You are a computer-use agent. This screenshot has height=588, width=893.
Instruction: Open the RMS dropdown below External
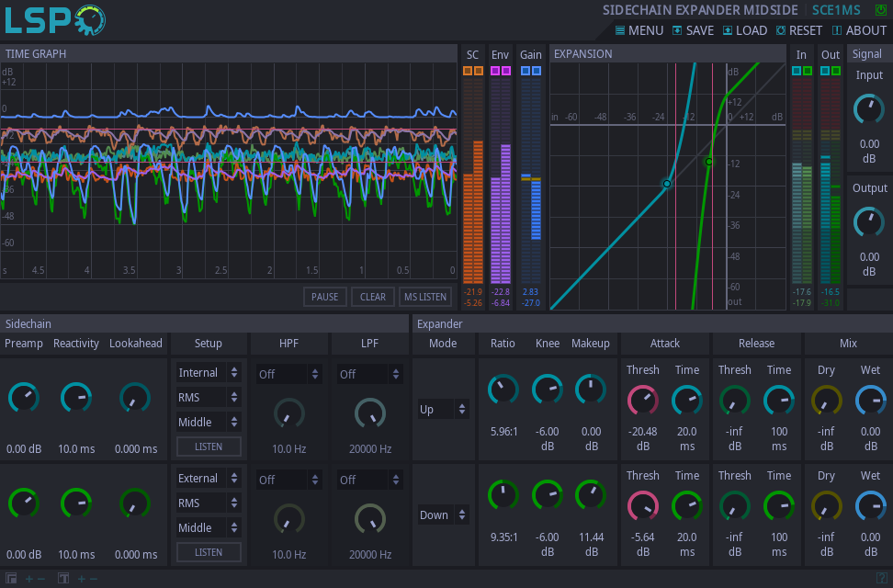tap(209, 503)
